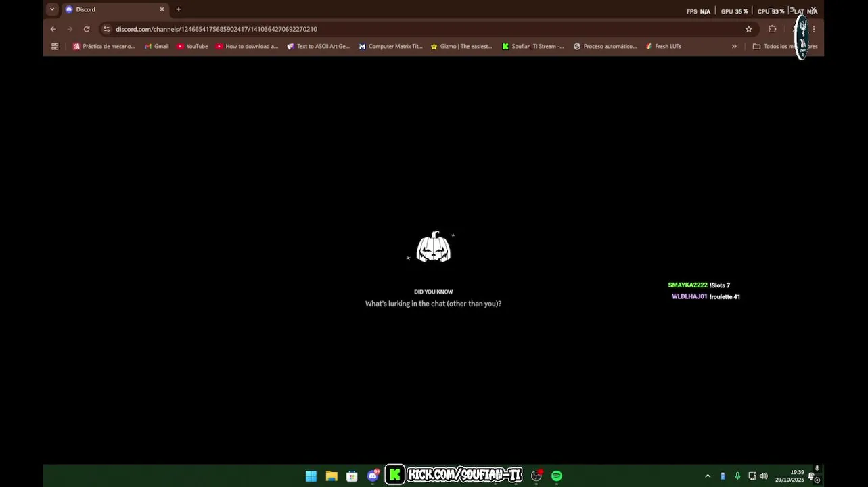Expand hidden bookmarks chevron
The height and width of the screenshot is (487, 868).
click(x=734, y=47)
